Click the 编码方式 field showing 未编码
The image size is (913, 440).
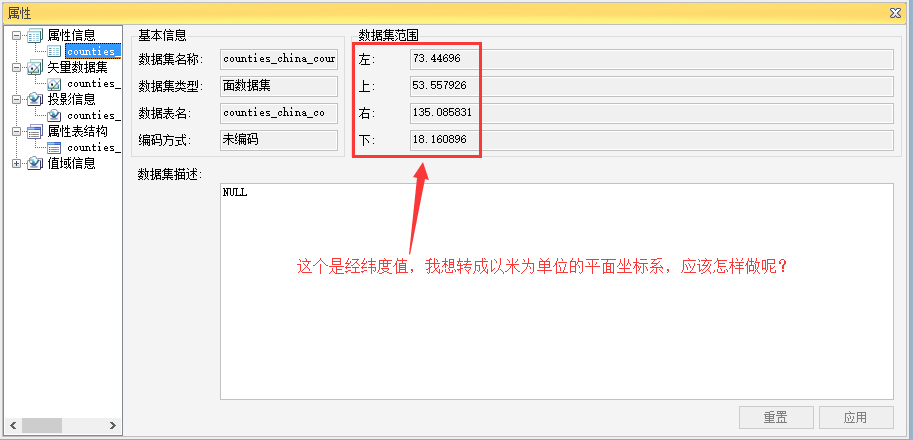(x=279, y=140)
